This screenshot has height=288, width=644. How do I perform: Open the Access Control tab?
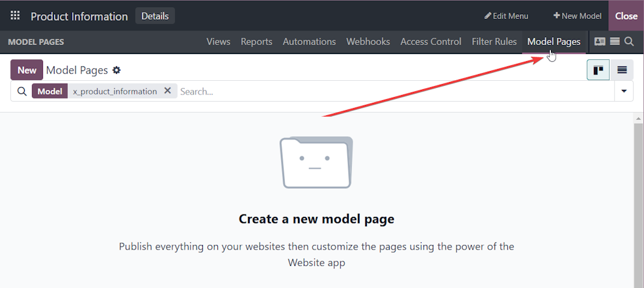pyautogui.click(x=431, y=42)
